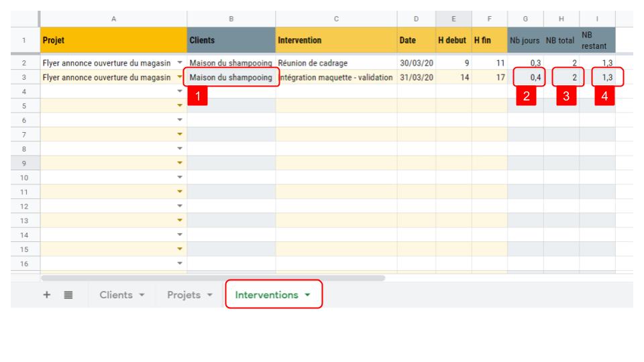Select date cell 31/03/20
The height and width of the screenshot is (362, 644).
pos(416,77)
